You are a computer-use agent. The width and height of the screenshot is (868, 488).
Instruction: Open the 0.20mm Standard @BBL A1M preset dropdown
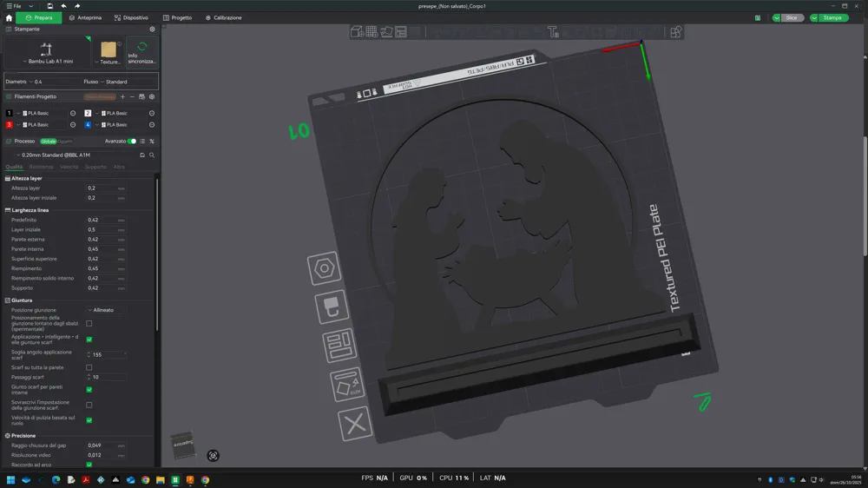click(x=75, y=155)
